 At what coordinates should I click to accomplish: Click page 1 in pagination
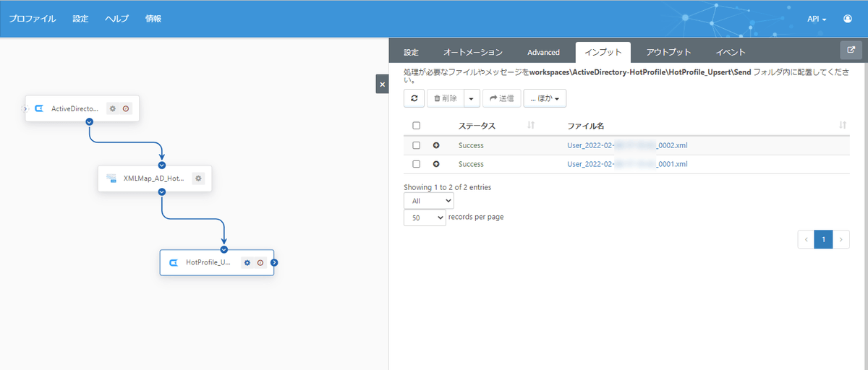[823, 239]
